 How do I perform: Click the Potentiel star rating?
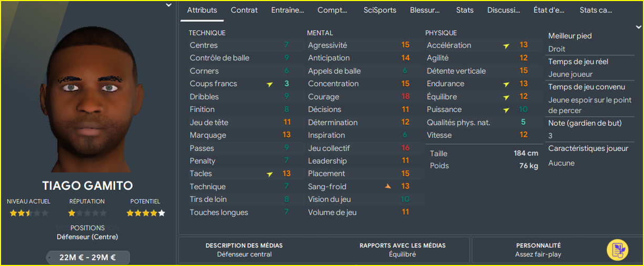[x=146, y=213]
